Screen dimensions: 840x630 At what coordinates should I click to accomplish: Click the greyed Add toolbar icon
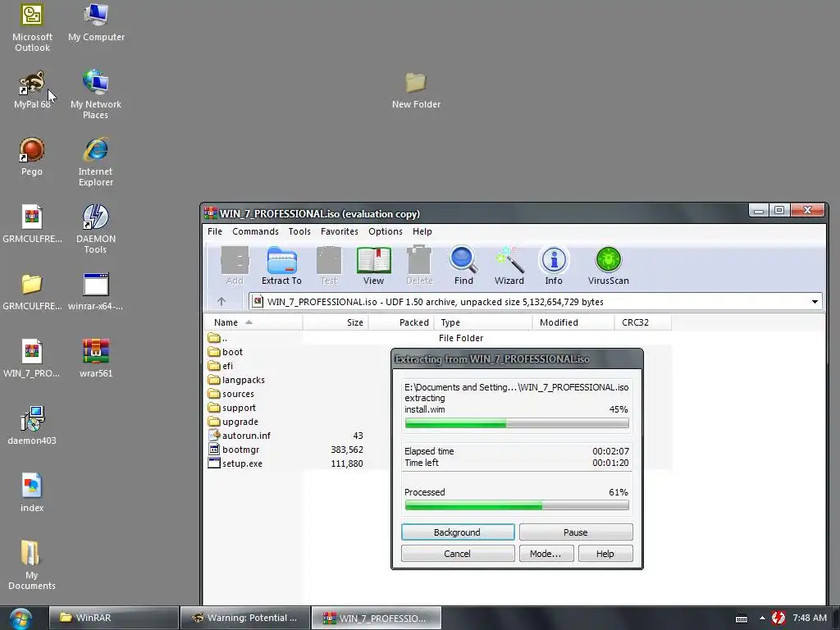[235, 266]
